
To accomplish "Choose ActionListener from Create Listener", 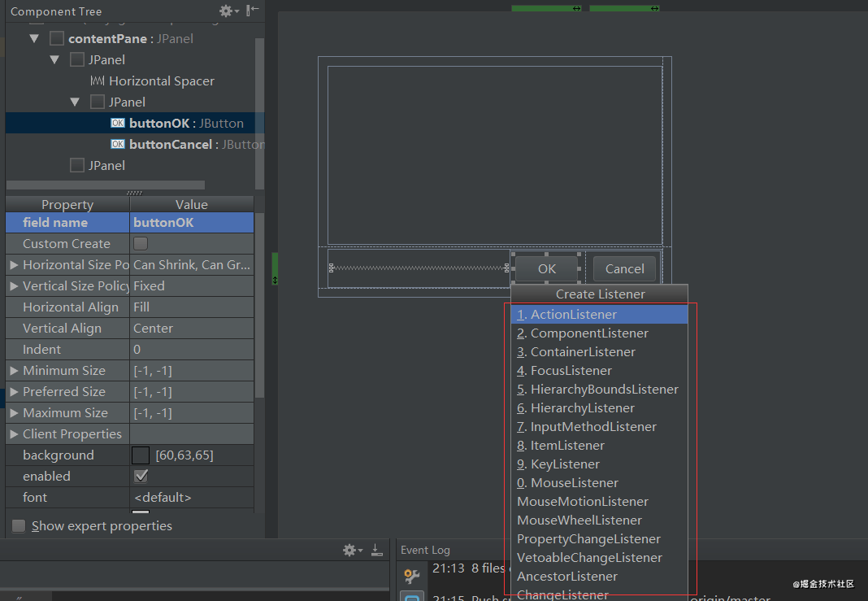I will point(599,315).
